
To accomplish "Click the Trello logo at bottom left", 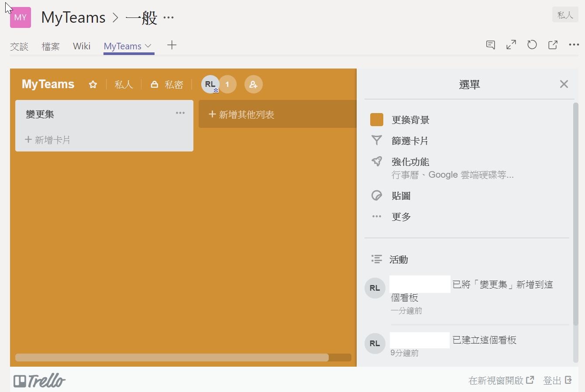I will (x=39, y=380).
